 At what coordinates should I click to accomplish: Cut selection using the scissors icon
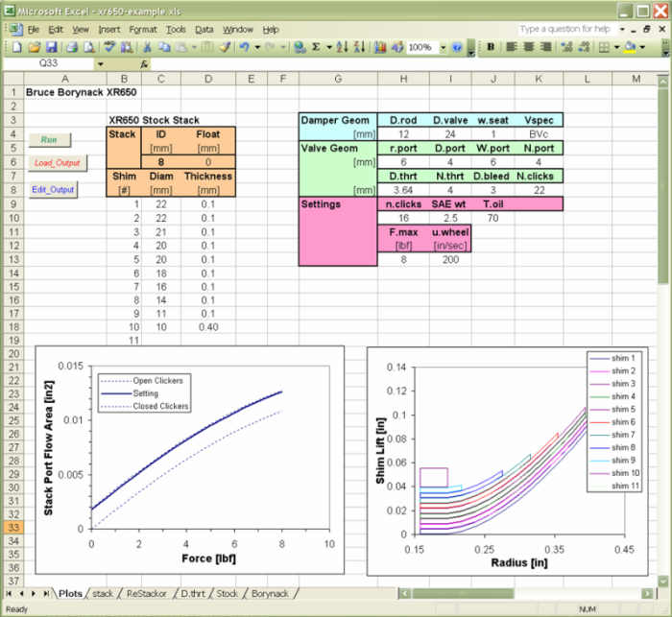pos(147,47)
